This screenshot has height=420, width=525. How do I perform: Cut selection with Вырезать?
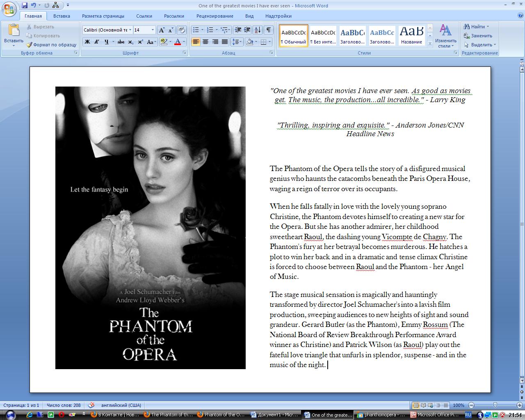(40, 27)
